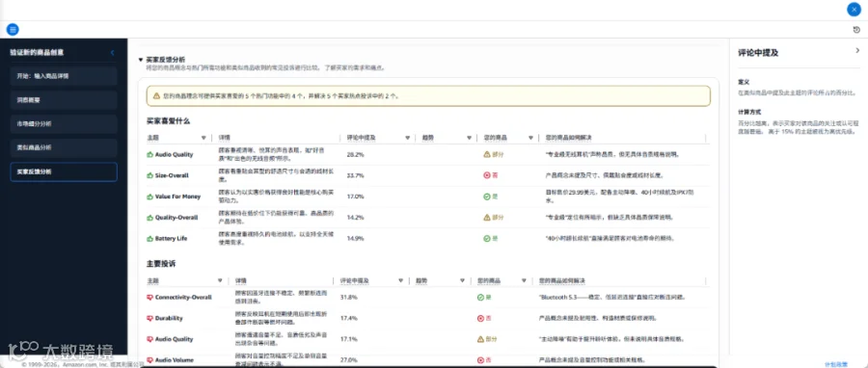The image size is (868, 368).
Task: Select 买家反馈分析 in sidebar
Action: coord(64,171)
